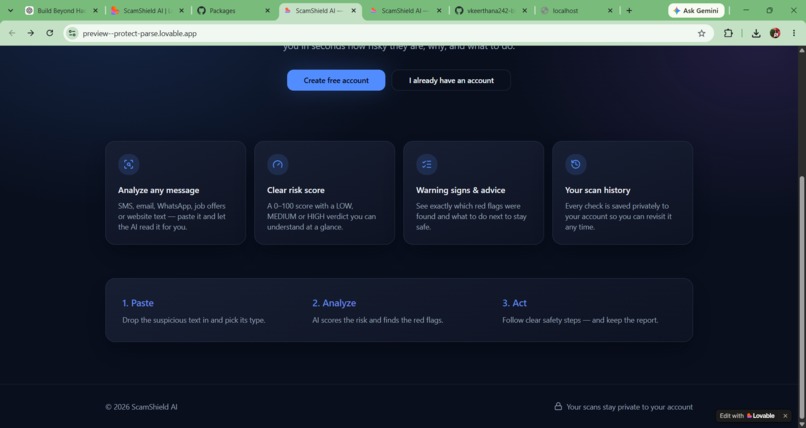The image size is (806, 428).
Task: Click I already have an account button
Action: tap(451, 80)
